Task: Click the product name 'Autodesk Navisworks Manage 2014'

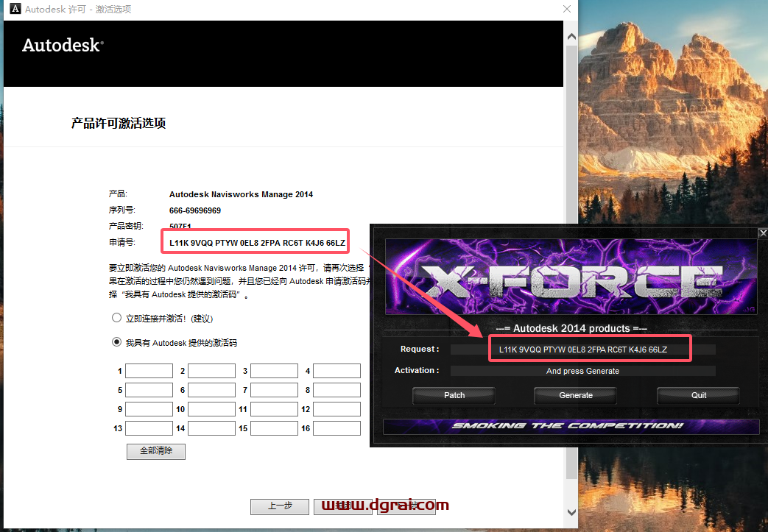Action: coord(241,194)
